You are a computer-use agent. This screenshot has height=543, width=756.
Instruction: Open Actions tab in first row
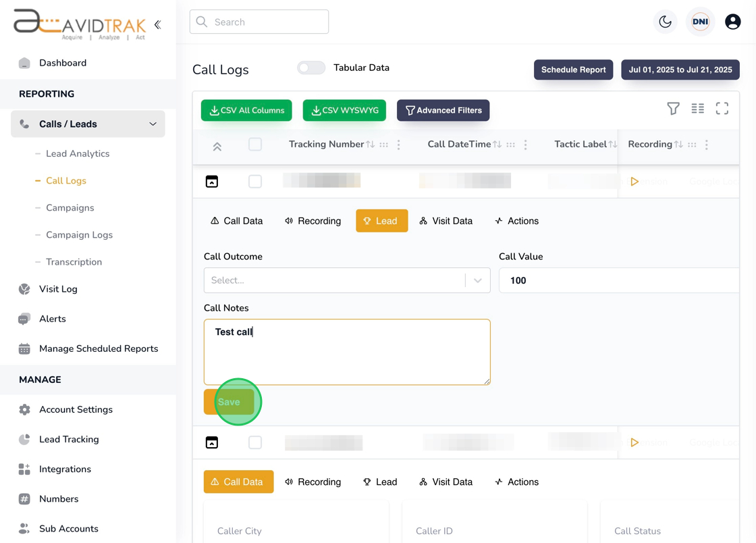(x=516, y=221)
